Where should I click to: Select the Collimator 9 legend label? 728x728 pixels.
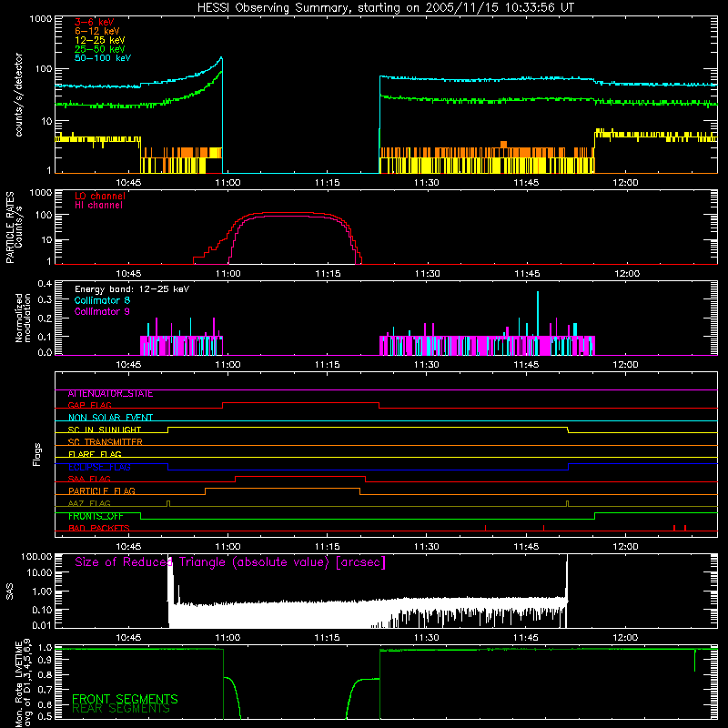pos(102,311)
